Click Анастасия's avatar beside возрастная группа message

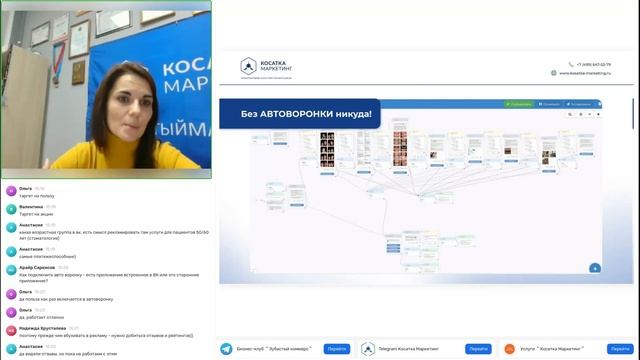click(11, 228)
